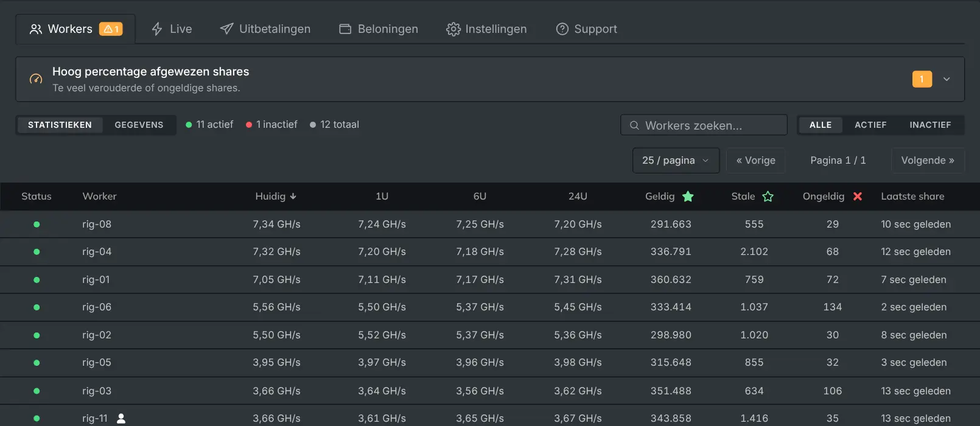
Task: Switch to the GEGEVENS view
Action: pyautogui.click(x=139, y=125)
